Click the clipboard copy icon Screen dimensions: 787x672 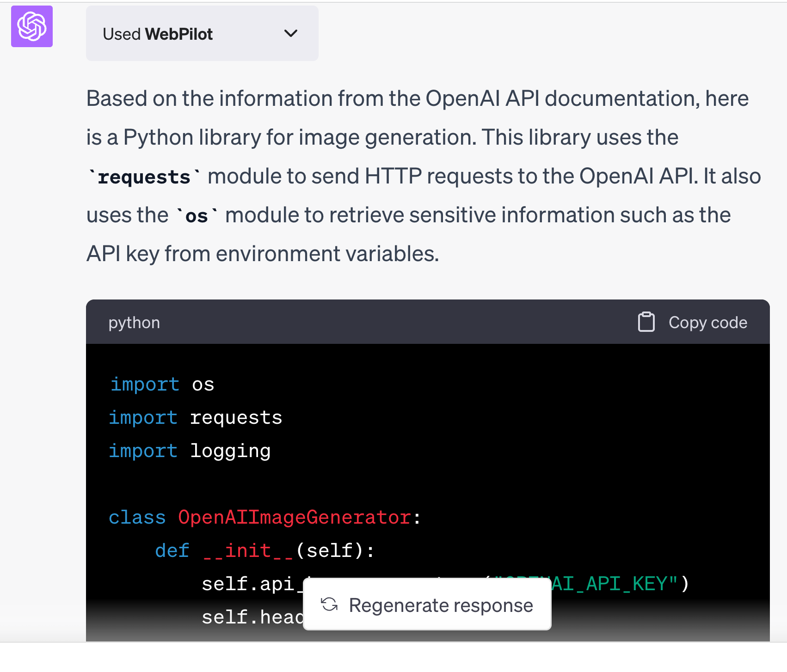click(x=646, y=322)
